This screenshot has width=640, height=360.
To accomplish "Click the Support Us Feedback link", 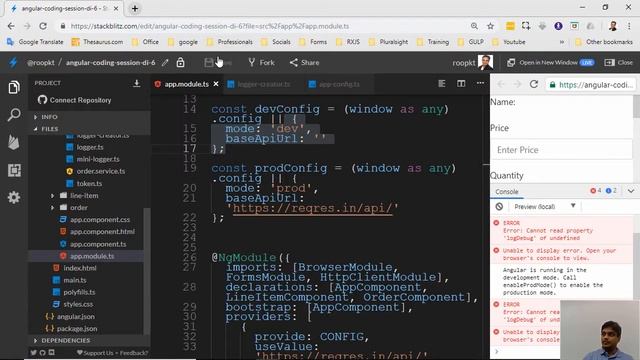I will pyautogui.click(x=112, y=353).
